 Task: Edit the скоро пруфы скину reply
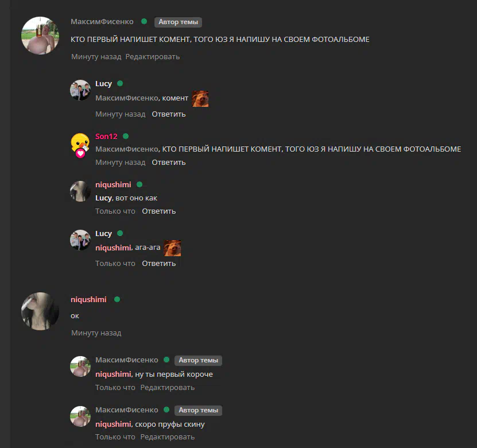point(167,437)
